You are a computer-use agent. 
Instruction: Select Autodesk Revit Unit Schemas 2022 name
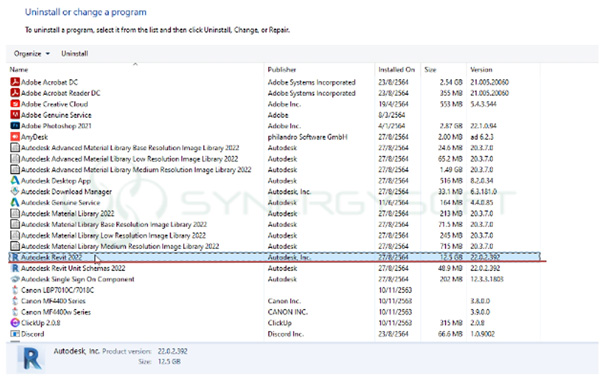tap(73, 268)
